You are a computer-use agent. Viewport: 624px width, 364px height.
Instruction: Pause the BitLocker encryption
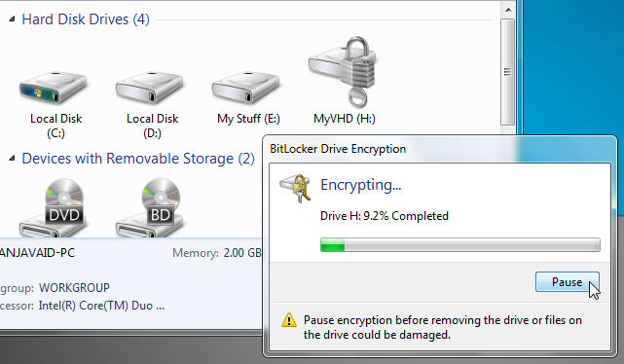[568, 282]
